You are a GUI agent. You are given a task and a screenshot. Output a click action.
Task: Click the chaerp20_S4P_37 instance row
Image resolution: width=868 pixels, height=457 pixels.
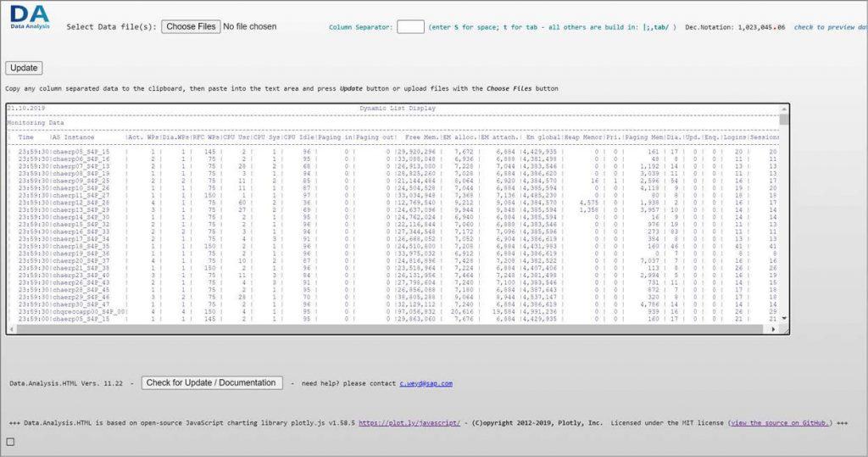click(392, 260)
